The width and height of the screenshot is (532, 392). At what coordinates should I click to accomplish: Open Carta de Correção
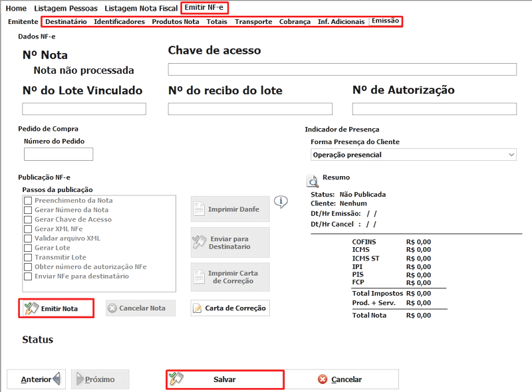230,308
